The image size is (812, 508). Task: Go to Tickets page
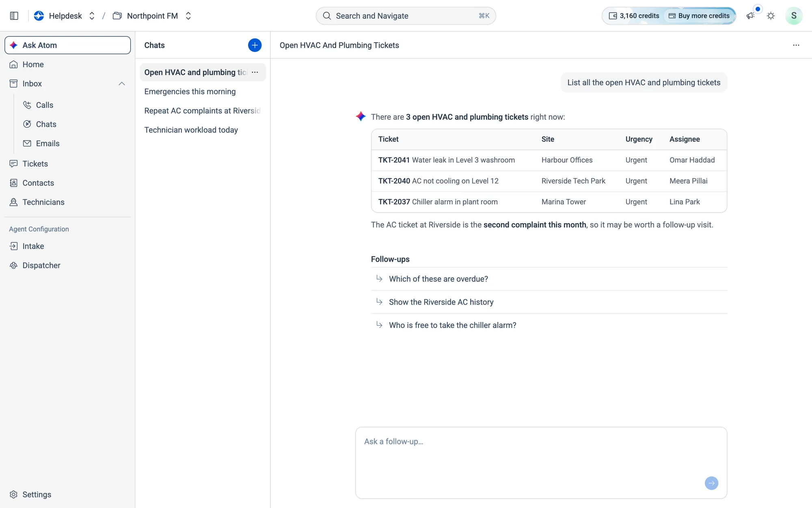(x=68, y=163)
